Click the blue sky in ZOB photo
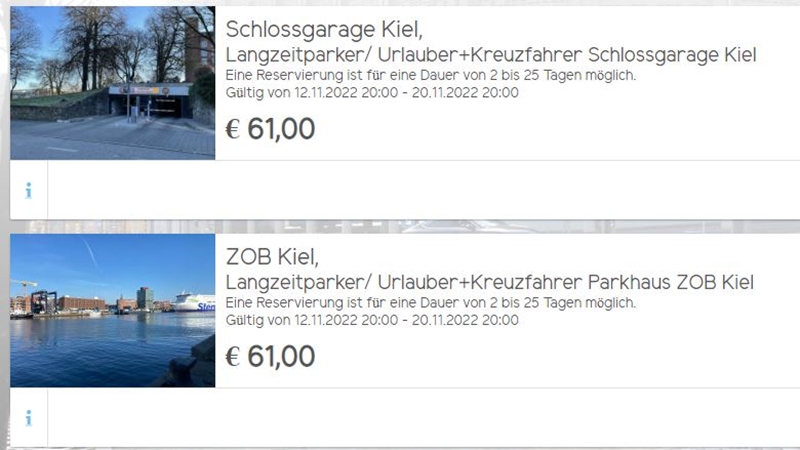This screenshot has height=450, width=800. pyautogui.click(x=112, y=263)
